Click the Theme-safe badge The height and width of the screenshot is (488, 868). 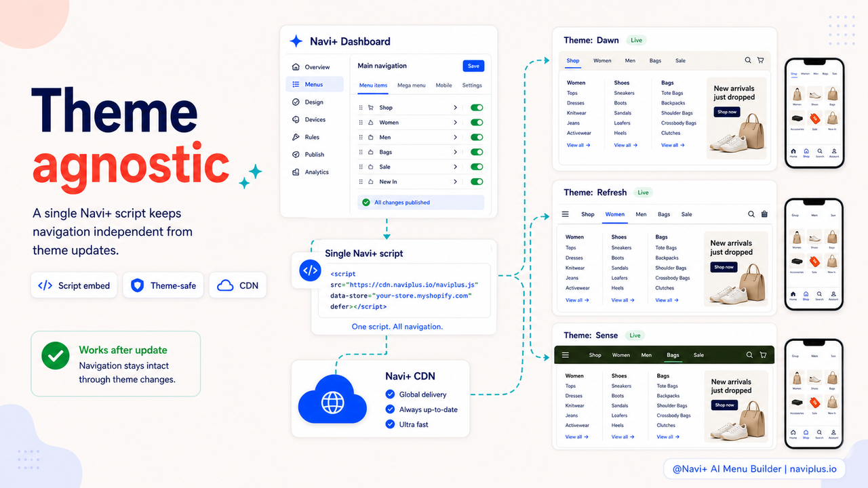(163, 285)
